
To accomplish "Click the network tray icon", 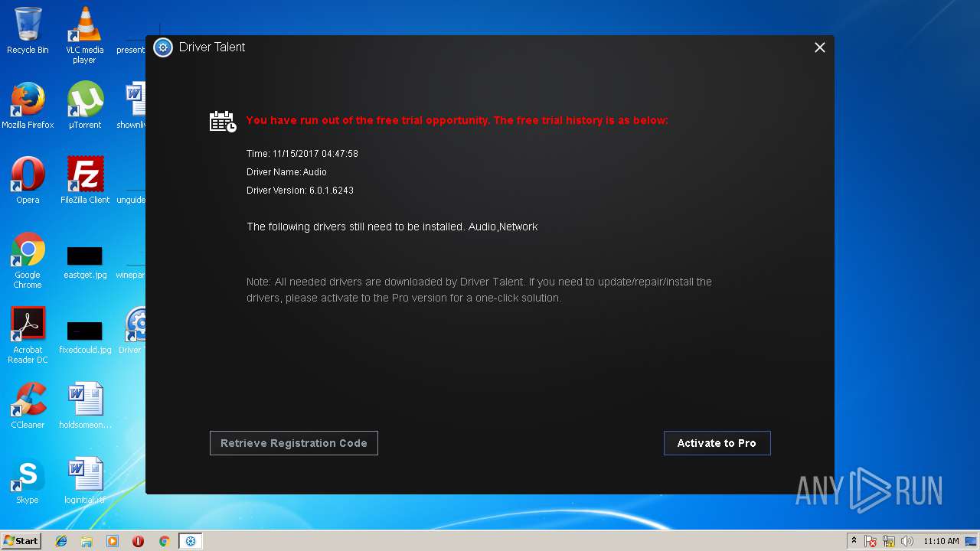I will tap(889, 541).
